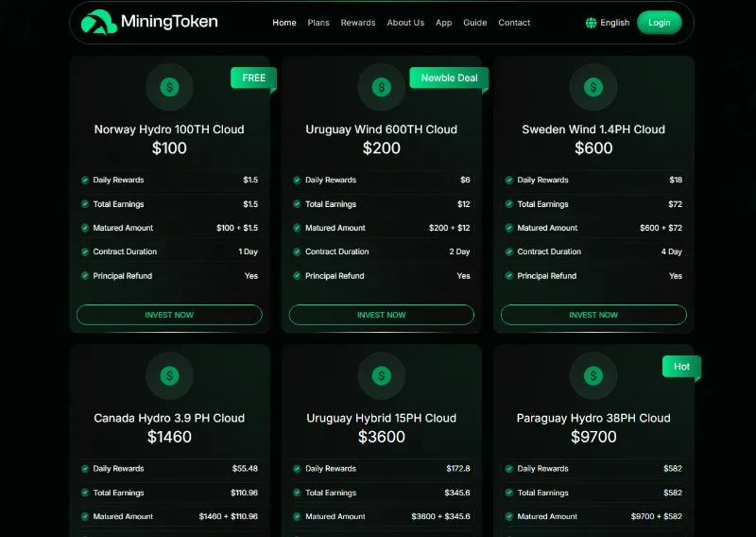Open the English language dropdown
Image resolution: width=756 pixels, height=537 pixels.
click(x=614, y=23)
